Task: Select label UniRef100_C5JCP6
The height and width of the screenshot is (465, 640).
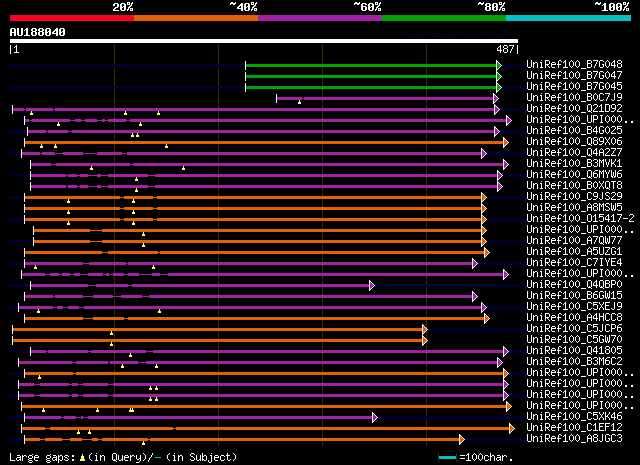Action: tap(574, 328)
